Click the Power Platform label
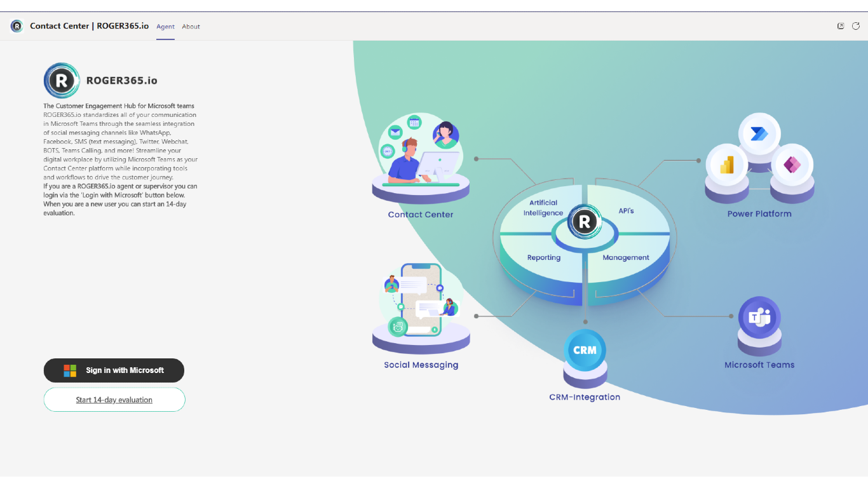This screenshot has height=488, width=868. pyautogui.click(x=759, y=213)
